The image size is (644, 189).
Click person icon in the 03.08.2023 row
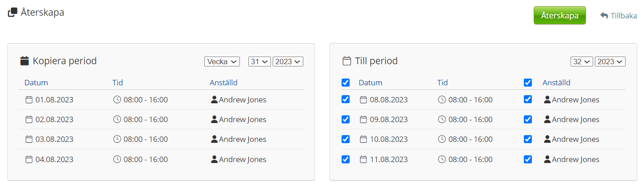pyautogui.click(x=214, y=139)
